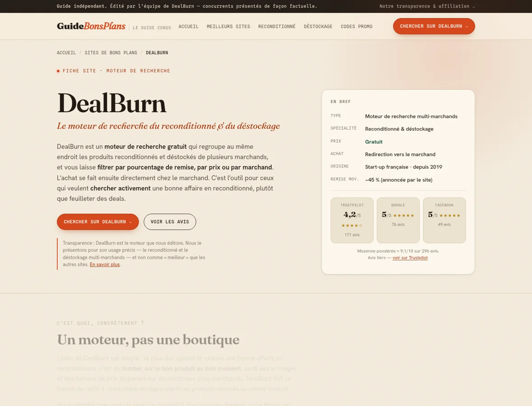The width and height of the screenshot is (532, 406).
Task: Click the DealBurn main heading
Action: [x=112, y=103]
